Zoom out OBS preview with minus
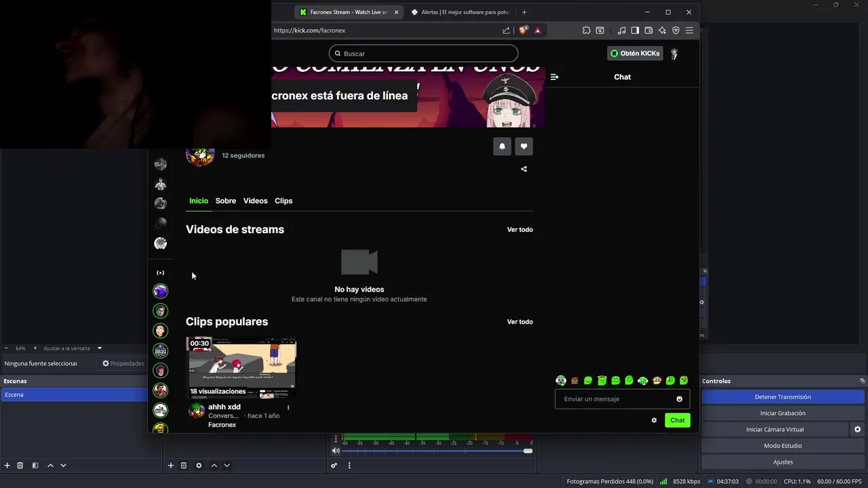Viewport: 868px width, 488px height. (6, 348)
